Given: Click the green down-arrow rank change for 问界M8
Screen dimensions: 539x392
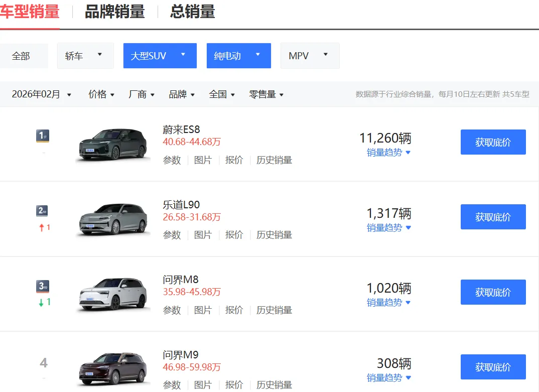Looking at the screenshot, I should point(44,302).
